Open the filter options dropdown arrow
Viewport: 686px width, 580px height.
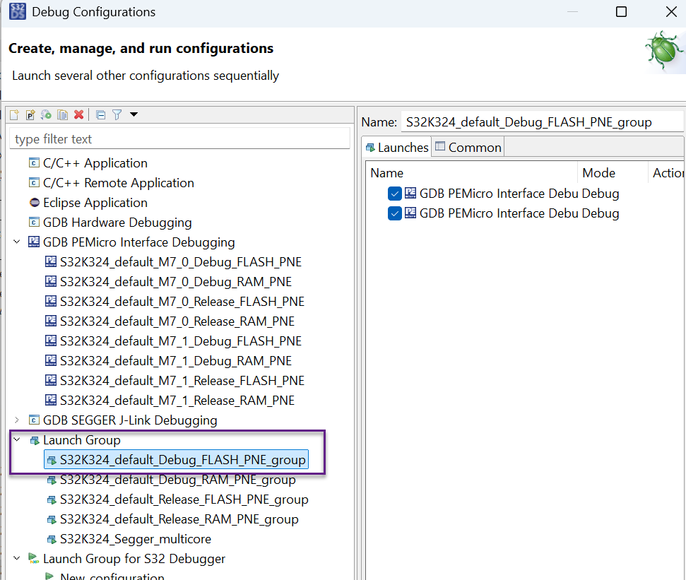click(134, 115)
